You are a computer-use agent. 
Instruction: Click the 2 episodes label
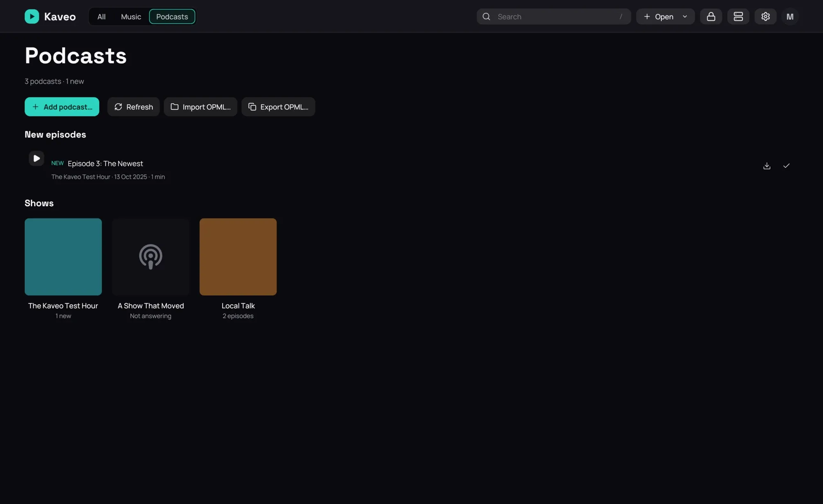tap(238, 316)
